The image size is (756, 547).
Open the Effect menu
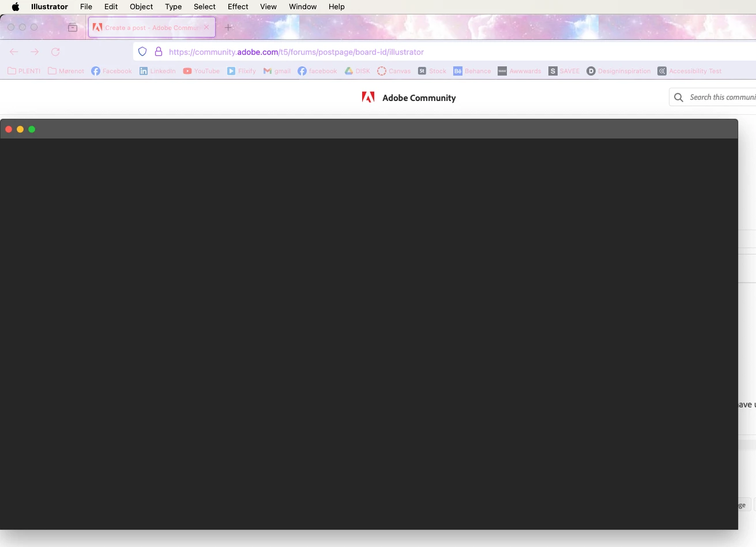pyautogui.click(x=238, y=7)
